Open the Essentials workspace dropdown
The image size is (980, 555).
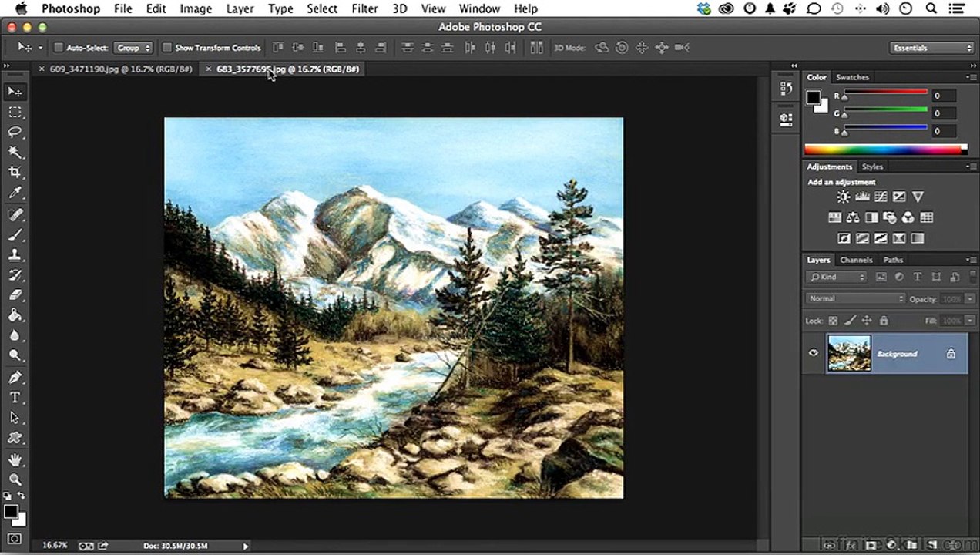pos(931,48)
